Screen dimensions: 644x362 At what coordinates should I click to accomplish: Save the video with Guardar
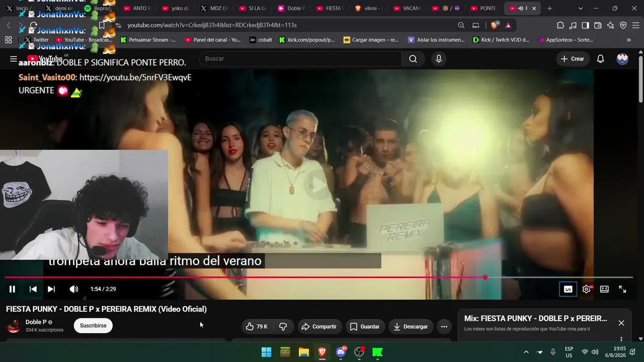click(x=365, y=327)
